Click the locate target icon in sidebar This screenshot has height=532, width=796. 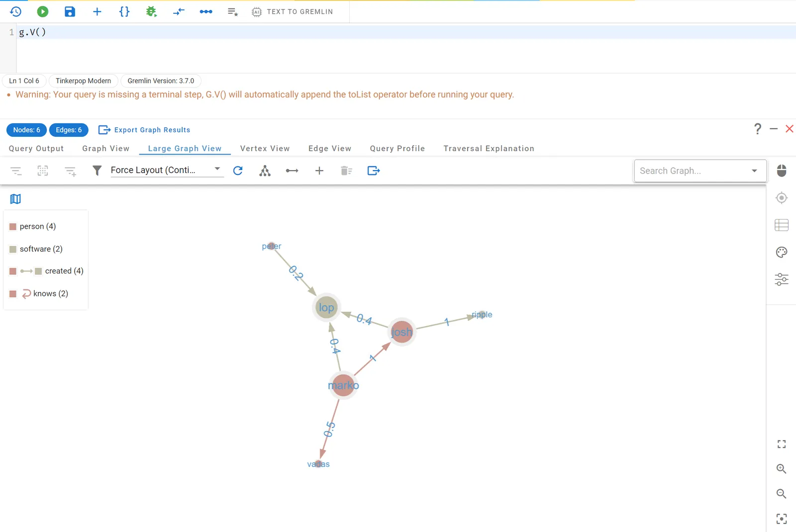782,198
